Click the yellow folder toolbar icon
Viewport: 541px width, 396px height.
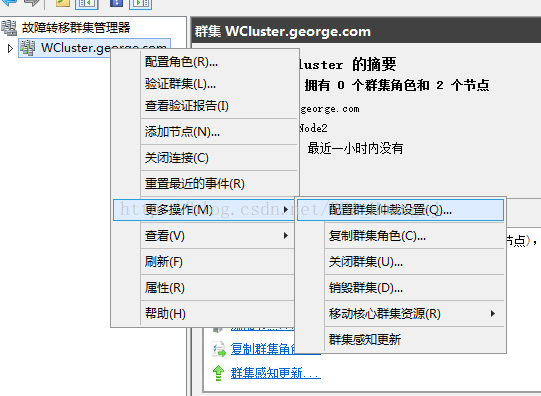pos(63,3)
